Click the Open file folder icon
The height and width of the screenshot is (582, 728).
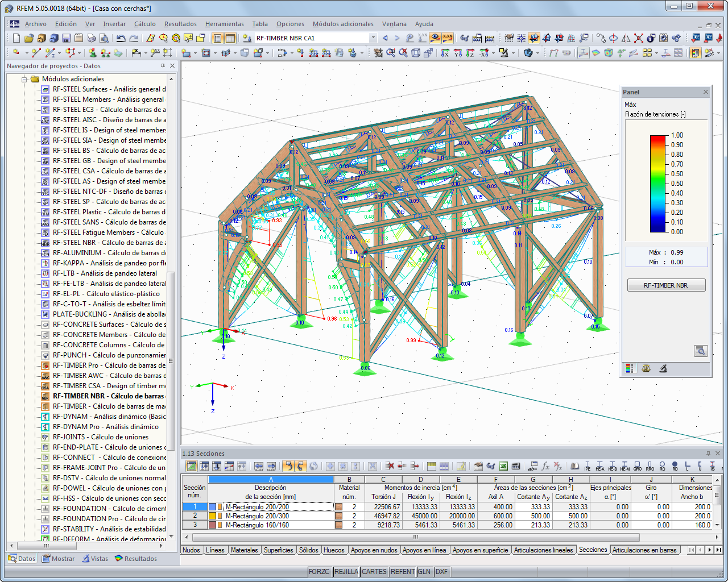tap(28, 38)
